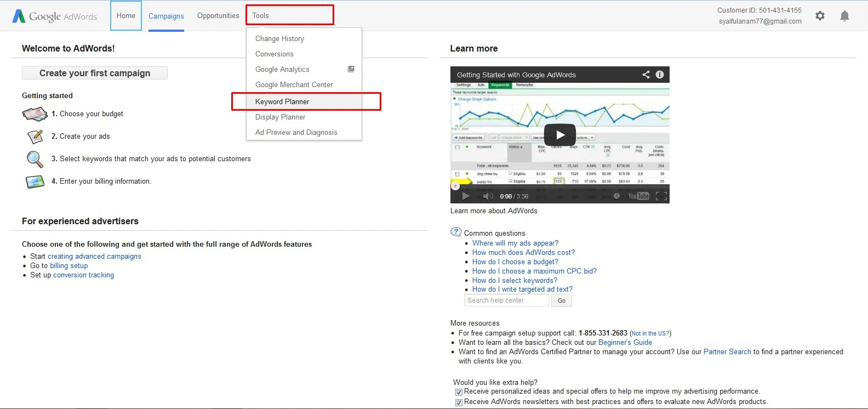Click Select keywords step text

point(155,159)
